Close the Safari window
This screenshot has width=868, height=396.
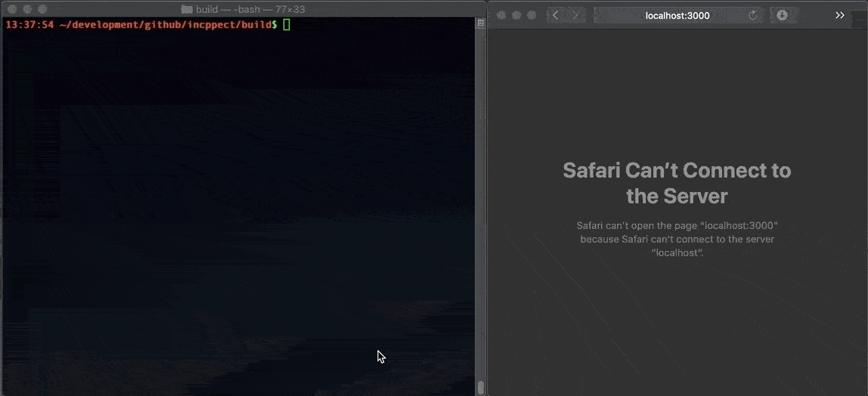(501, 15)
